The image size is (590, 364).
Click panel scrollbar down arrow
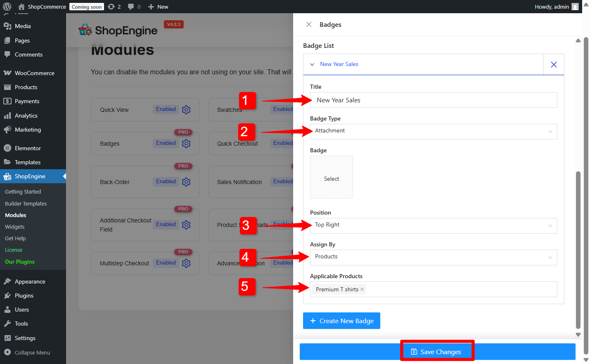pyautogui.click(x=578, y=335)
